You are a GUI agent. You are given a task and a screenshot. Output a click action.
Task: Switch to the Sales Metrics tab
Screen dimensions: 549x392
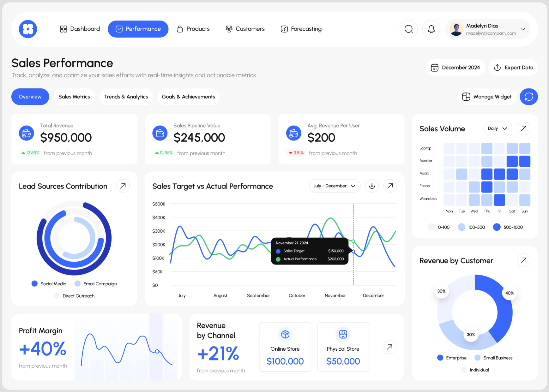74,97
